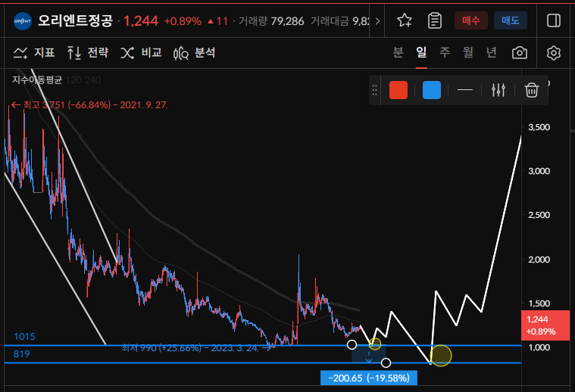Open the 전략 strategy menu
The width and height of the screenshot is (575, 392).
88,53
